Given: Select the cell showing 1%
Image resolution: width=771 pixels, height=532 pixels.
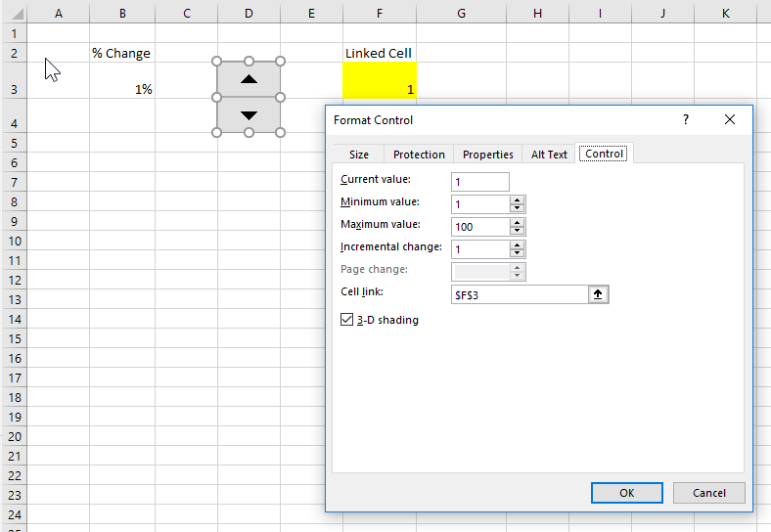Looking at the screenshot, I should (x=122, y=80).
